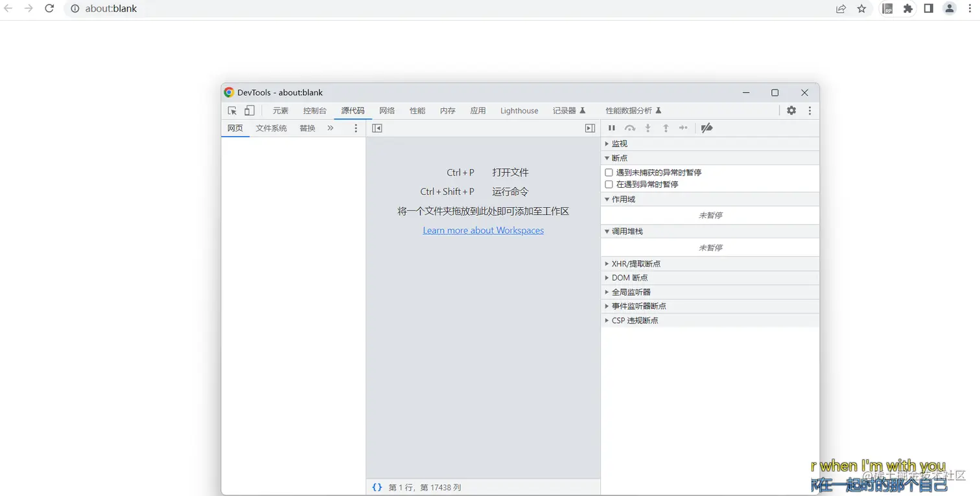
Task: Switch to 内存 panel tab
Action: coord(448,111)
